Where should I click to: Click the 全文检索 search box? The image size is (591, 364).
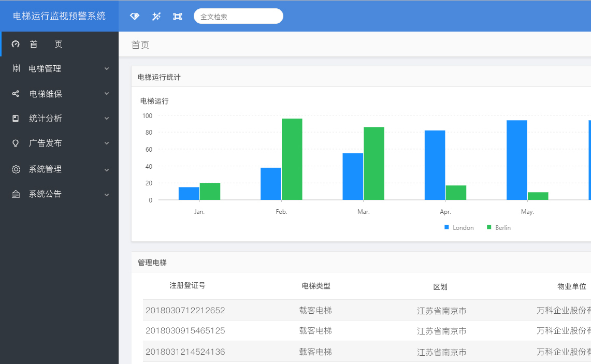coord(238,17)
